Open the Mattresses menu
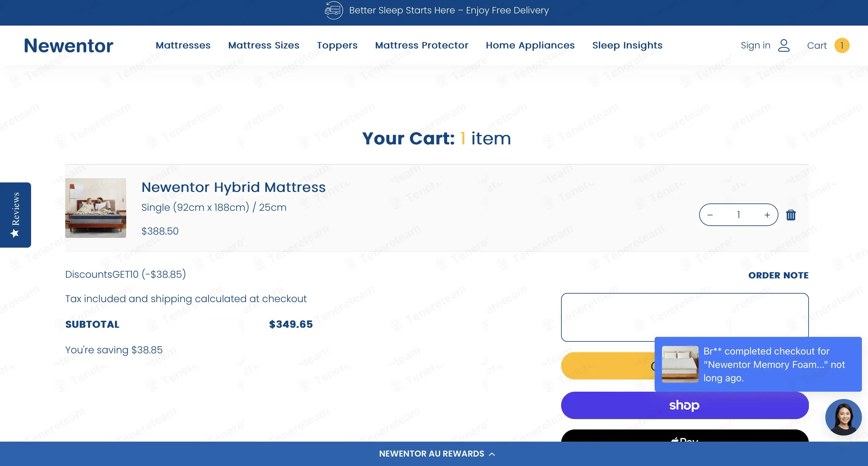 [183, 45]
